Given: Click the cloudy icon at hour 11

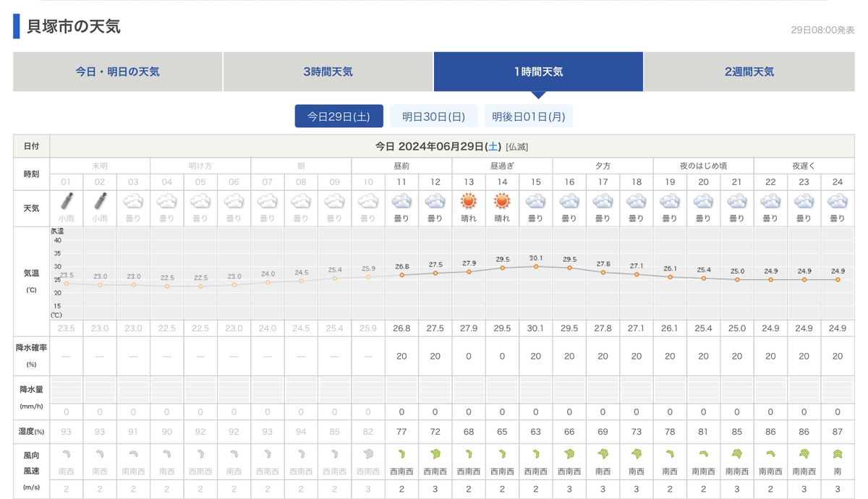Looking at the screenshot, I should pyautogui.click(x=401, y=201).
